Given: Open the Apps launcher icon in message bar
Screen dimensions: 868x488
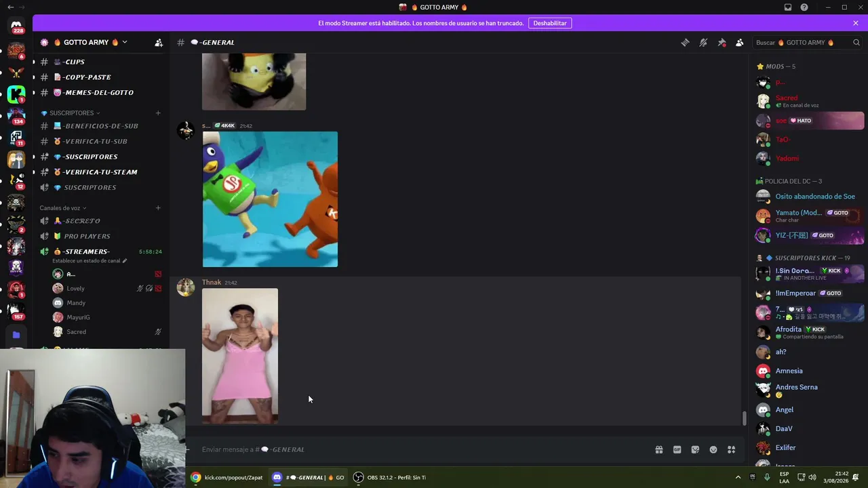Looking at the screenshot, I should click(x=731, y=449).
